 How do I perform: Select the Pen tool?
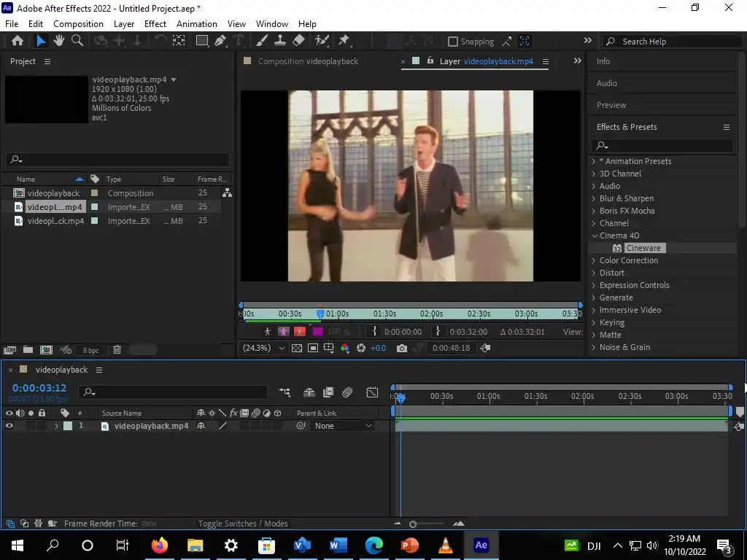pos(220,41)
